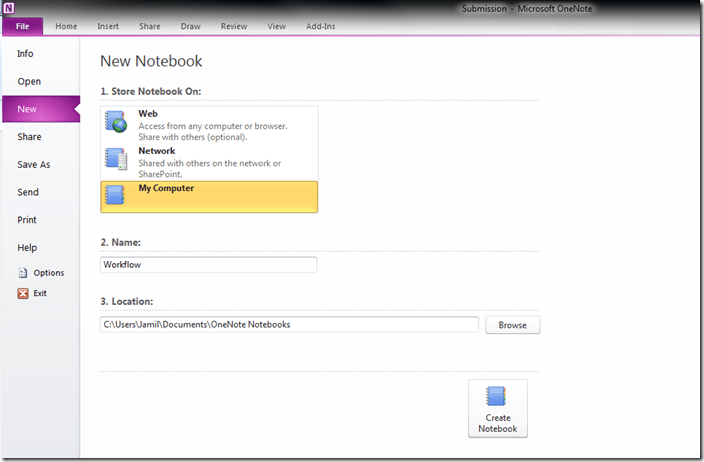
Task: Choose the My Computer notebook icon
Action: tap(117, 195)
